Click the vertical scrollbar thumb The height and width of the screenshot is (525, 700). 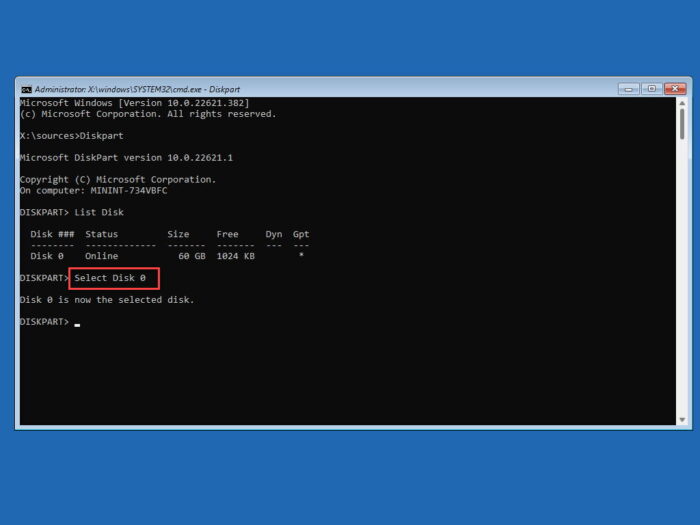(x=682, y=124)
